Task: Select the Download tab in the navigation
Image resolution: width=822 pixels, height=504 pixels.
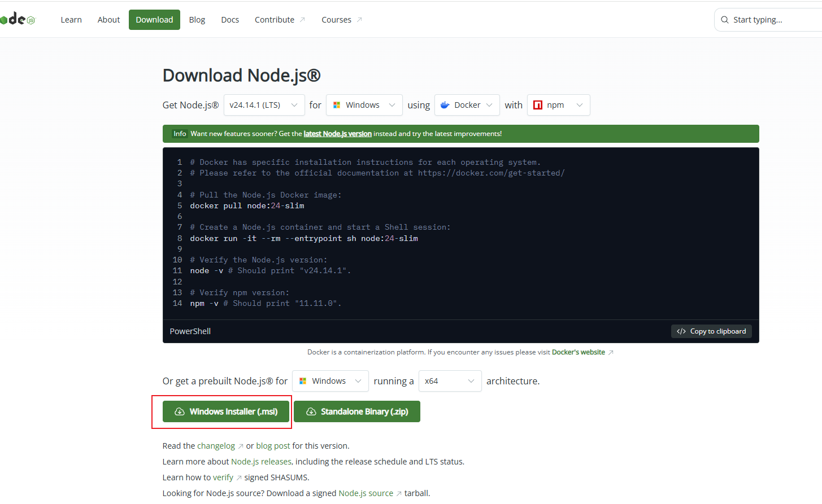Action: (154, 20)
